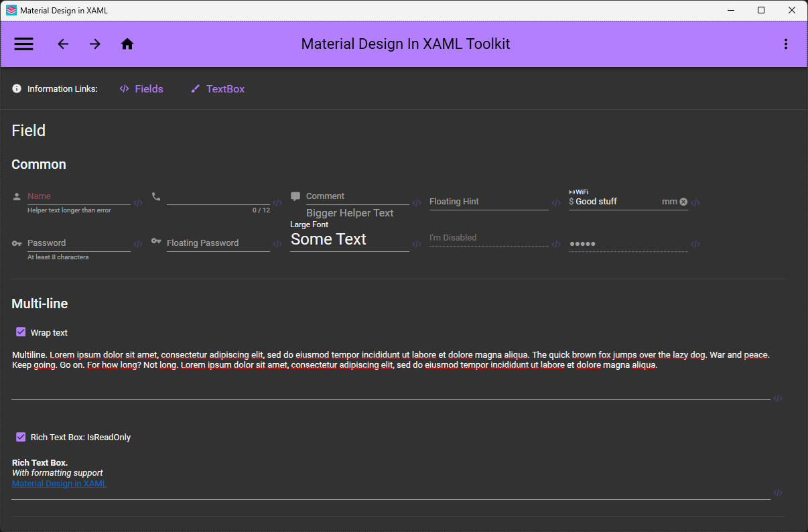Click the 'With formatting support' italic text
Screen dimensions: 808x532
coord(58,473)
